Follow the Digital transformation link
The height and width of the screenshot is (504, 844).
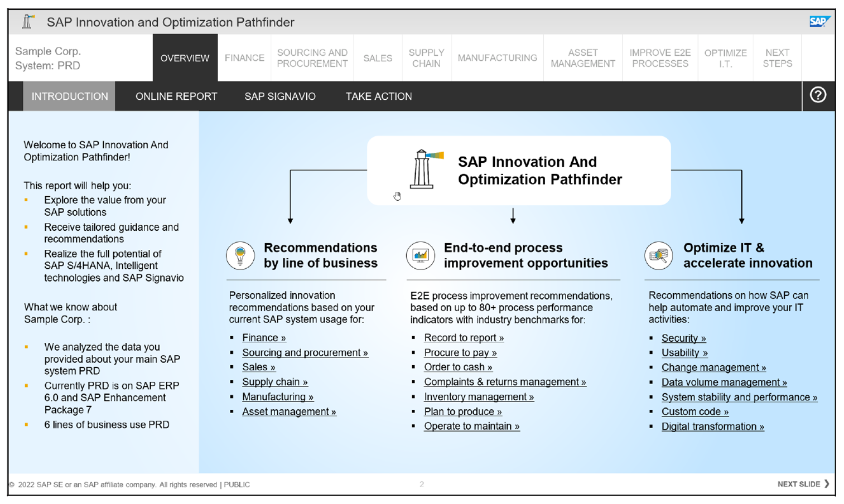712,427
